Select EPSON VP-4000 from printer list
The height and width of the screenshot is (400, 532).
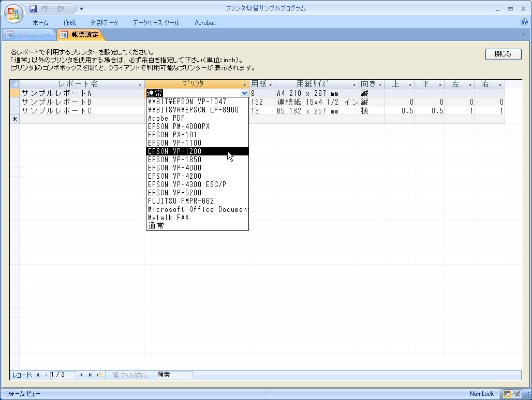pos(174,168)
